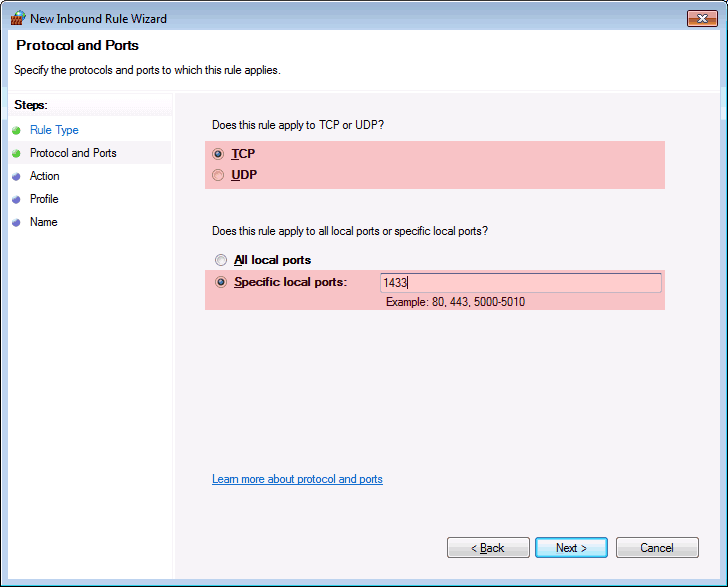Viewport: 728px width, 587px height.
Task: Click the ports field containing 1433
Action: point(521,283)
